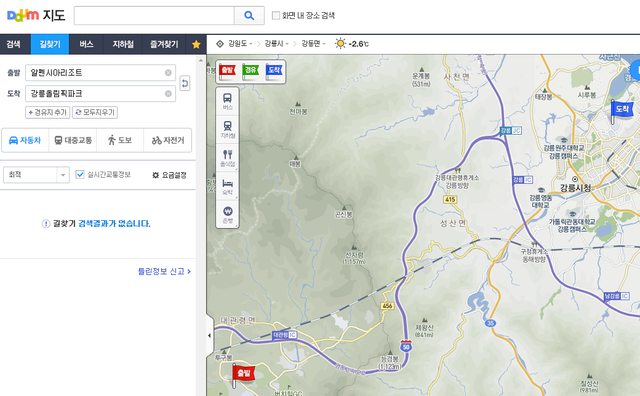Select the green 경유 flag tool

click(251, 71)
